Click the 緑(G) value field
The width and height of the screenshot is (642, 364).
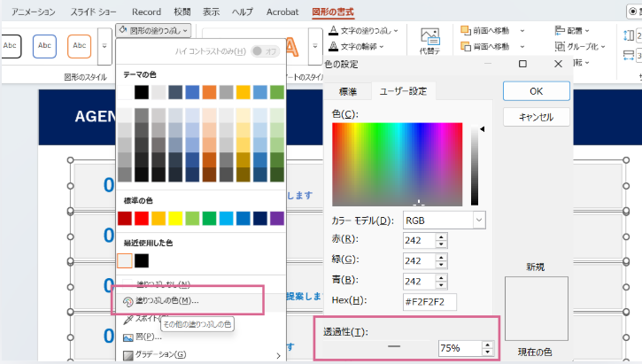click(419, 260)
